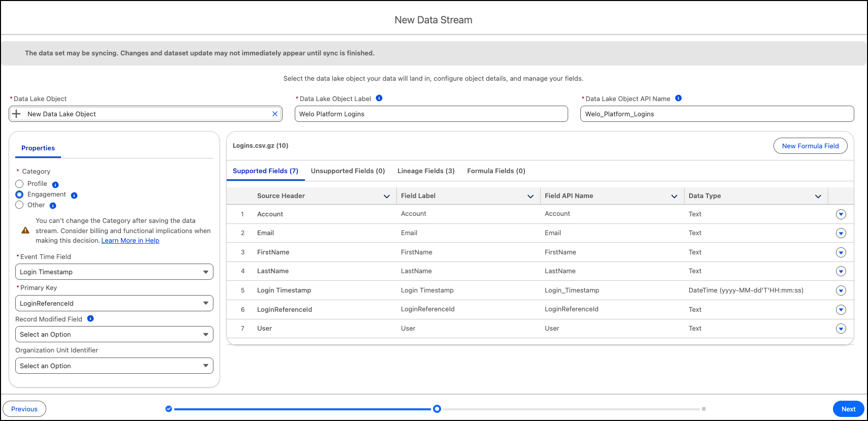Image resolution: width=868 pixels, height=421 pixels.
Task: Click the info icon next to Data Lake Object Label
Action: [379, 99]
